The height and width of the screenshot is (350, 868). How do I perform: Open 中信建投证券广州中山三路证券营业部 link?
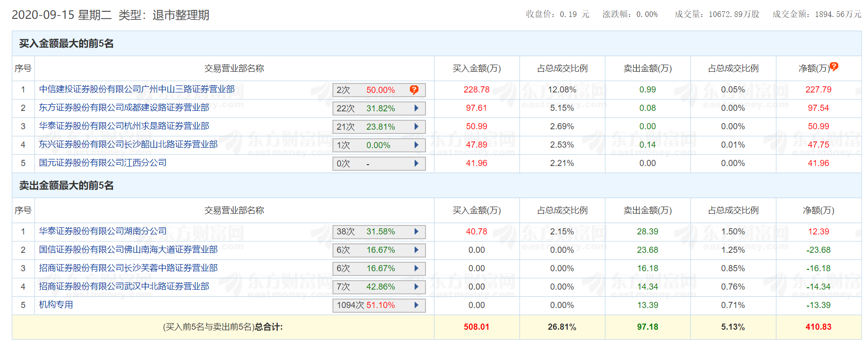[136, 89]
